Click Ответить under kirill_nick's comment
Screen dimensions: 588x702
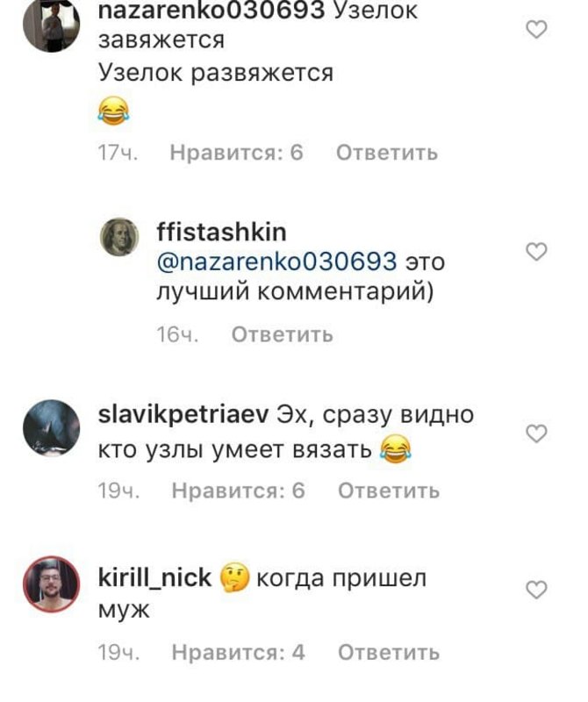tap(389, 652)
